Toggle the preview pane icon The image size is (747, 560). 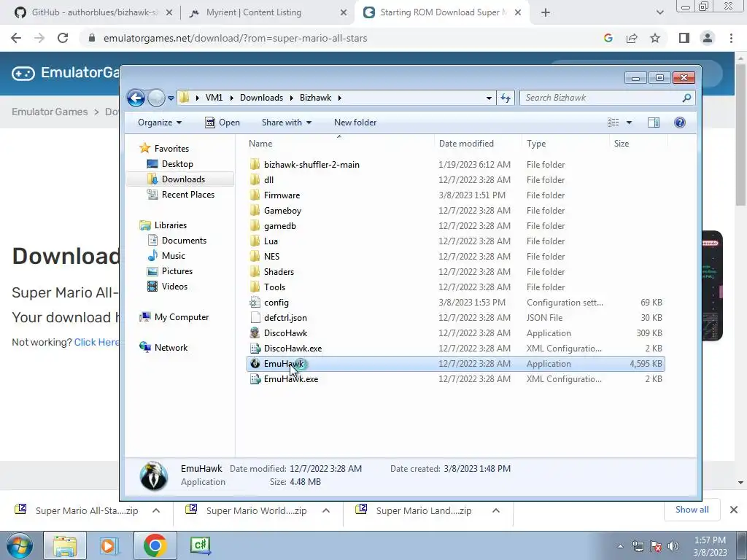[654, 122]
